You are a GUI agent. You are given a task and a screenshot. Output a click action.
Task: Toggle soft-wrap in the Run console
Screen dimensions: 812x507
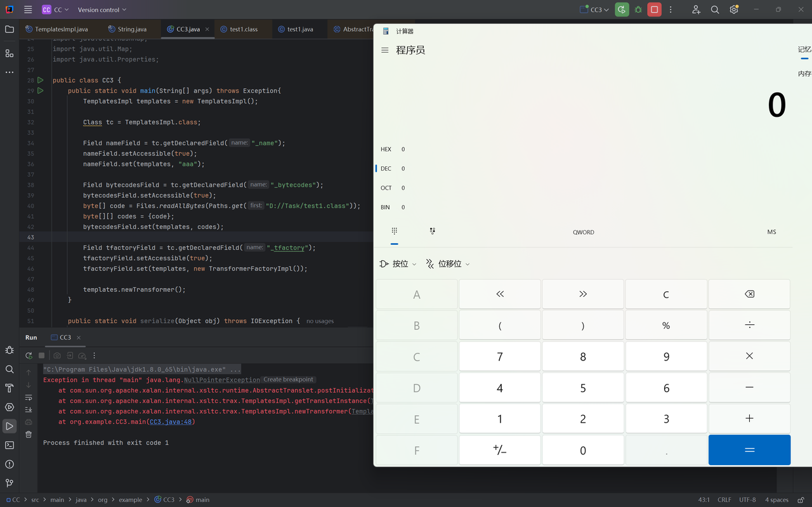29,397
